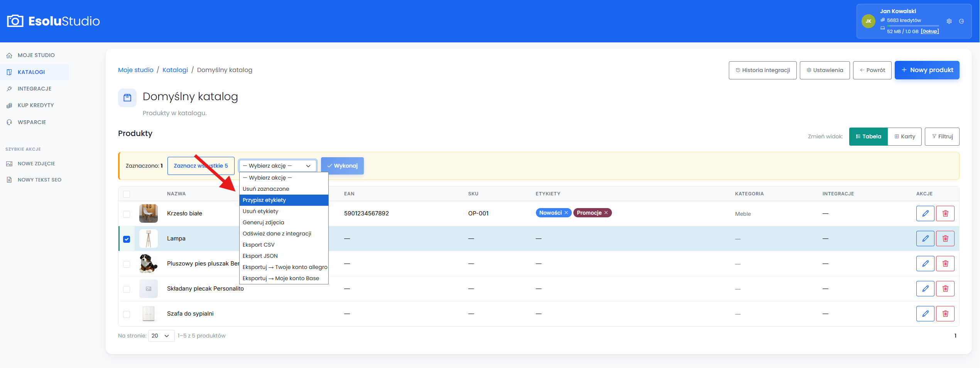Edit the Składany plecak Personalito product
980x368 pixels.
925,289
